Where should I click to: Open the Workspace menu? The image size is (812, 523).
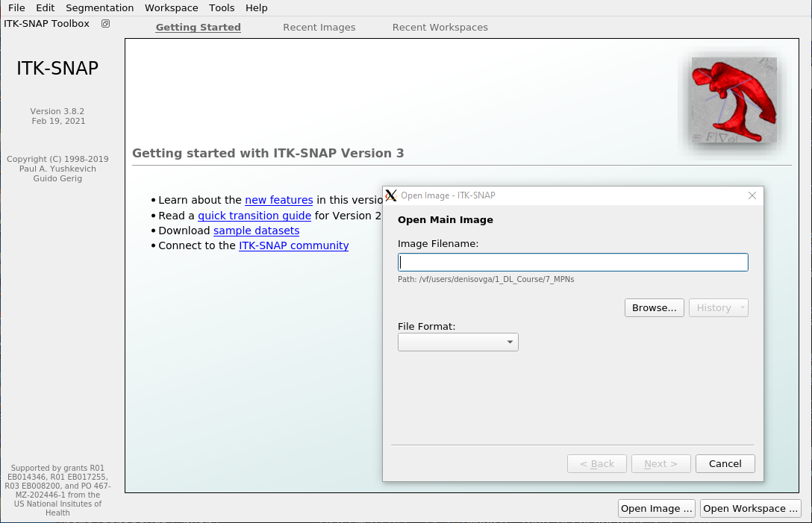pos(172,7)
